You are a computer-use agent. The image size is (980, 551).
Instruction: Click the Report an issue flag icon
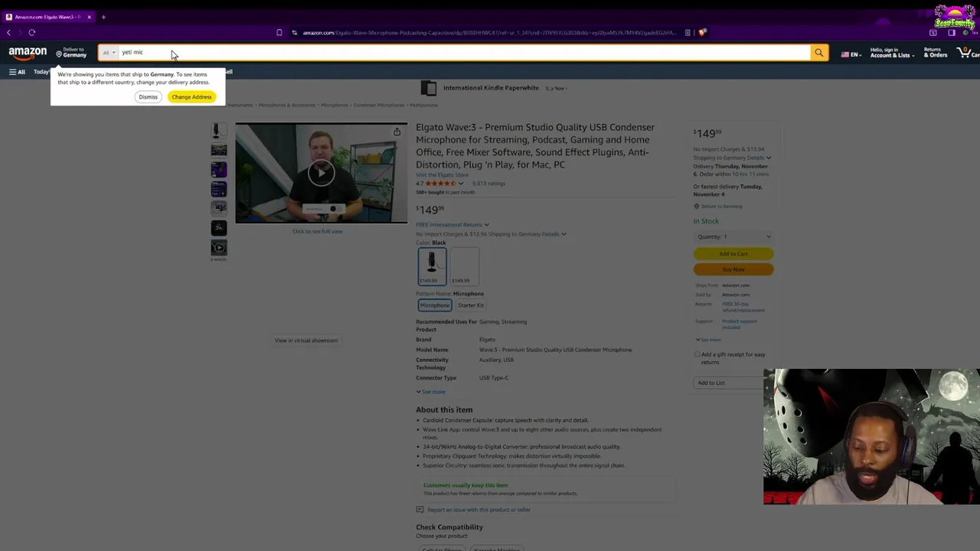(x=420, y=510)
